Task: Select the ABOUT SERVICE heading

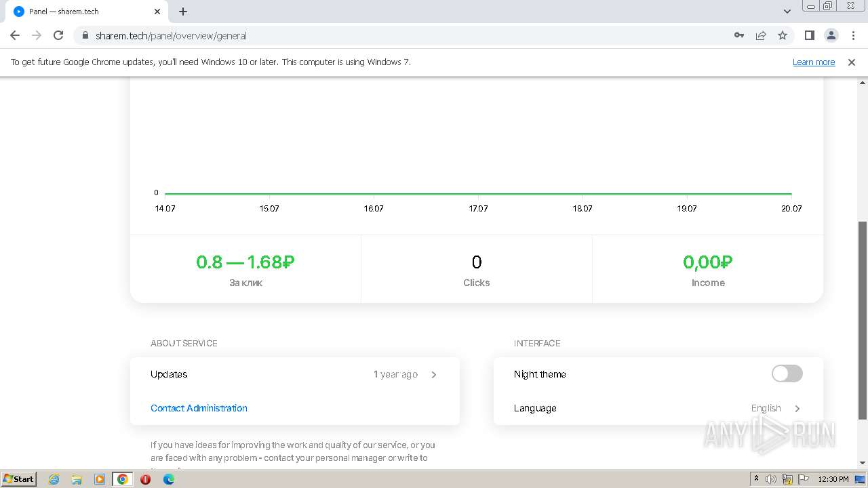Action: (184, 343)
